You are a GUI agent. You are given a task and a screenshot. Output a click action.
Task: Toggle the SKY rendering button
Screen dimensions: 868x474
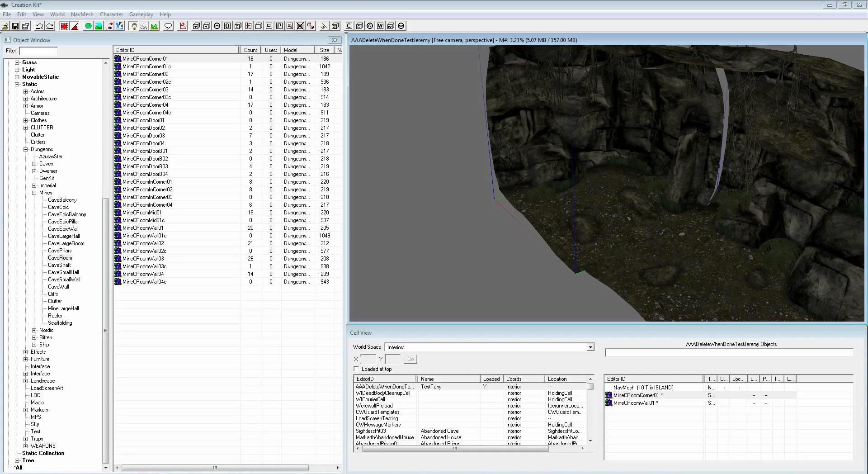click(144, 26)
